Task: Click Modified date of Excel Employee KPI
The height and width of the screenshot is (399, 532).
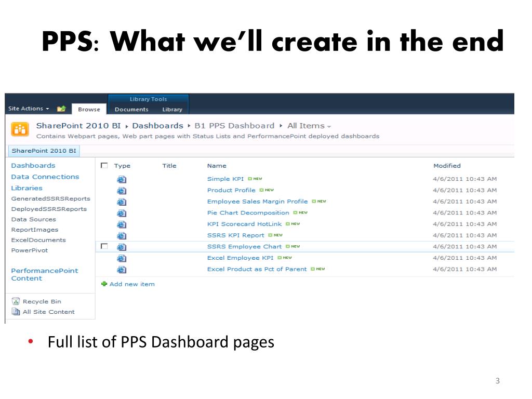Action: click(465, 258)
